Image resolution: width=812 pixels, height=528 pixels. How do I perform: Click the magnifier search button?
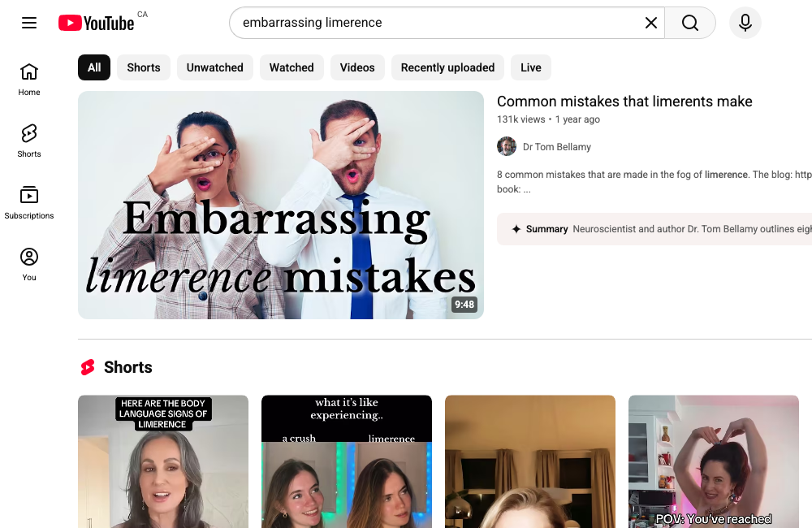[x=689, y=23]
